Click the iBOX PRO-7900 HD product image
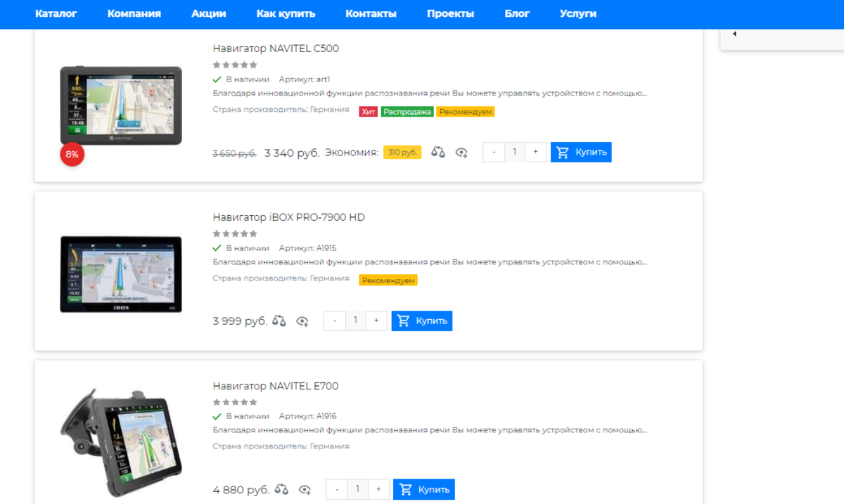 121,274
